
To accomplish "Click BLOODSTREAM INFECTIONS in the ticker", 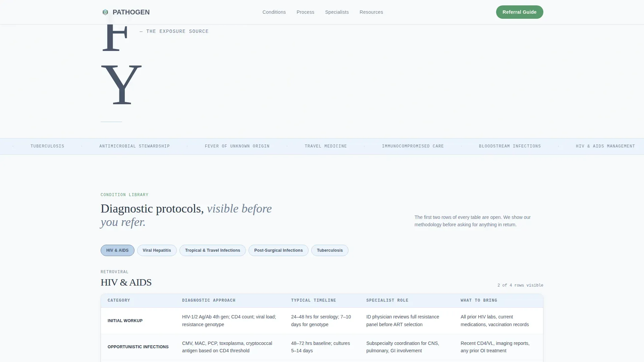I will (x=510, y=146).
